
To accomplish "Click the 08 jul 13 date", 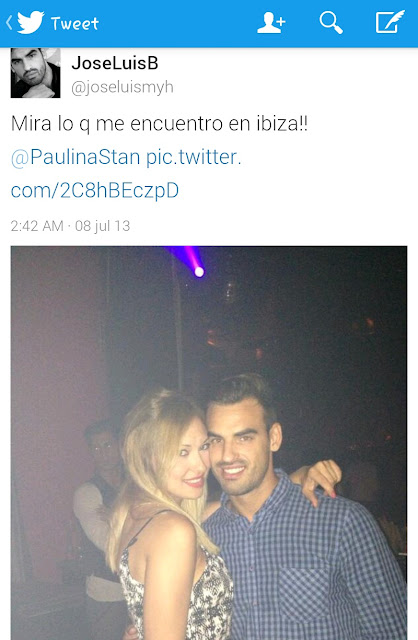I will (102, 226).
